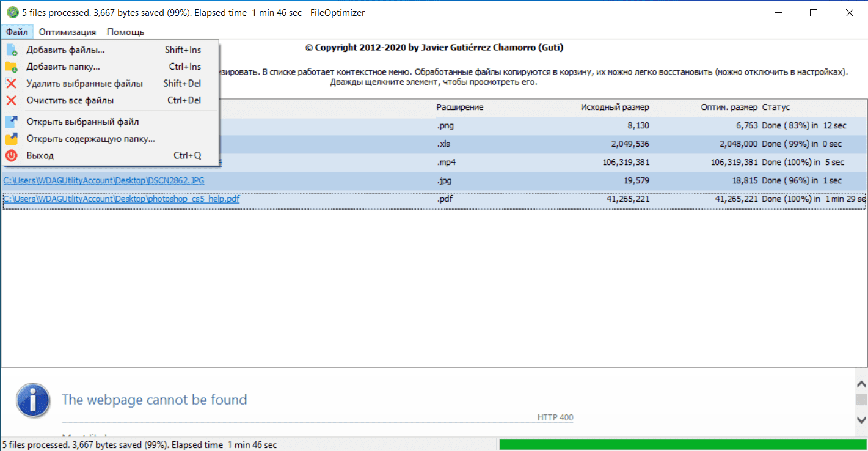Click red X icon for Удалить выбранные файлы
This screenshot has height=451, width=868.
point(12,84)
